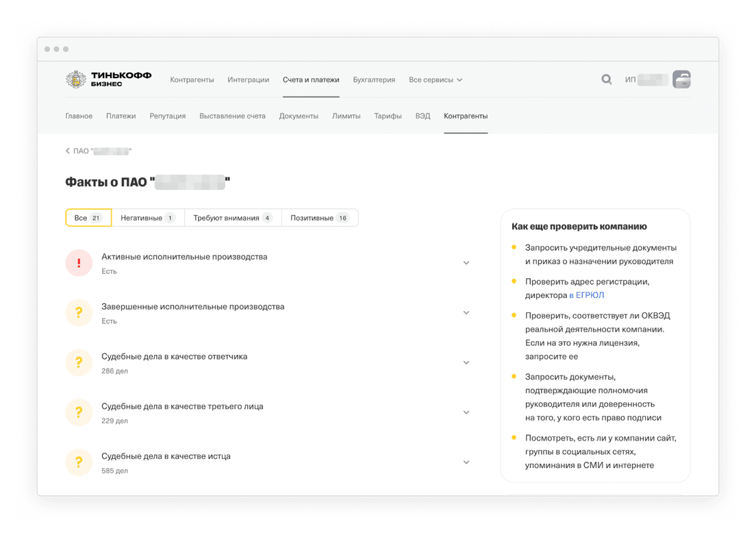Click the question icon for судебные дела в качестве ответчика
Image resolution: width=756 pixels, height=533 pixels.
pyautogui.click(x=79, y=362)
